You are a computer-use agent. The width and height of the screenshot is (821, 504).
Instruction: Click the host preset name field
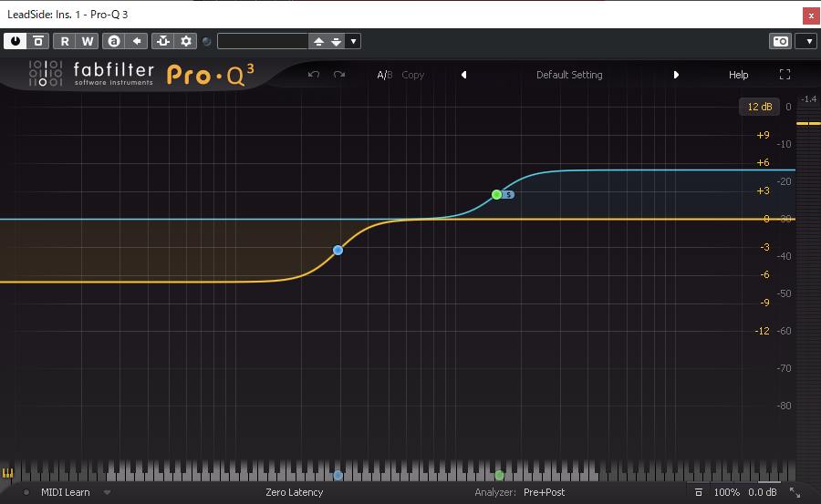click(x=263, y=41)
